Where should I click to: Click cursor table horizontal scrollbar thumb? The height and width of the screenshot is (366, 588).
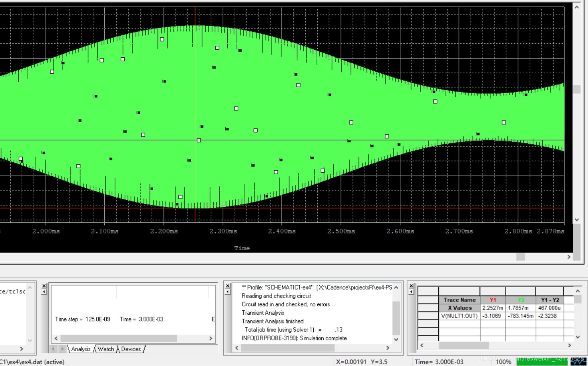point(463,345)
